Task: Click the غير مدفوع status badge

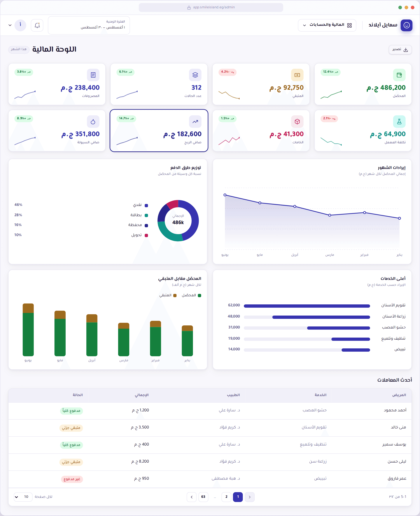Action: (72, 479)
